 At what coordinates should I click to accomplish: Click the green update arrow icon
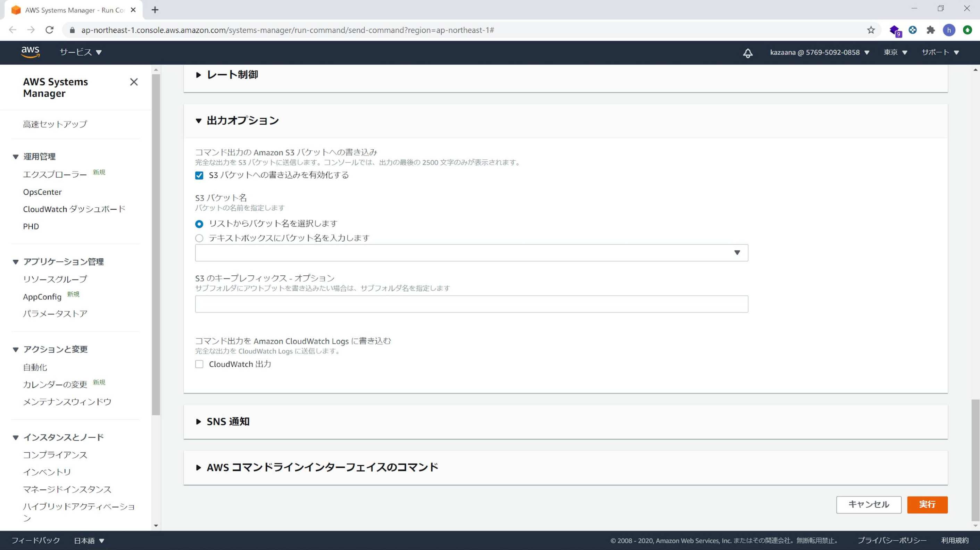click(x=967, y=30)
